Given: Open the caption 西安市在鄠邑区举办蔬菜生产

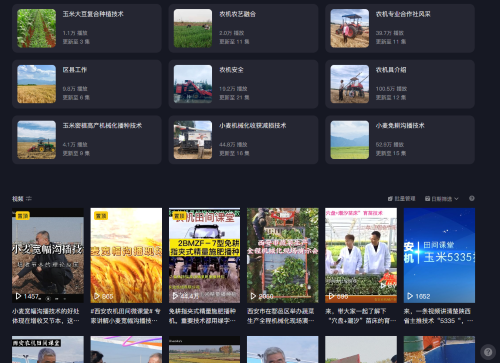Looking at the screenshot, I should [x=281, y=316].
